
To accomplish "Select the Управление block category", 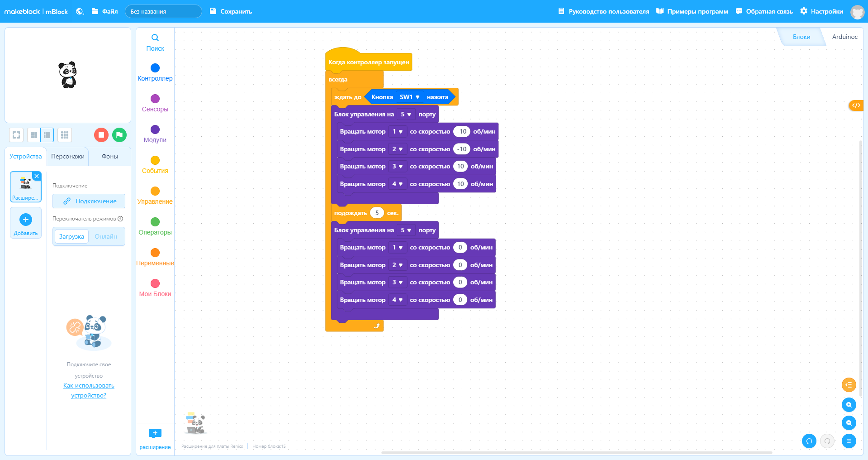I will point(155,196).
